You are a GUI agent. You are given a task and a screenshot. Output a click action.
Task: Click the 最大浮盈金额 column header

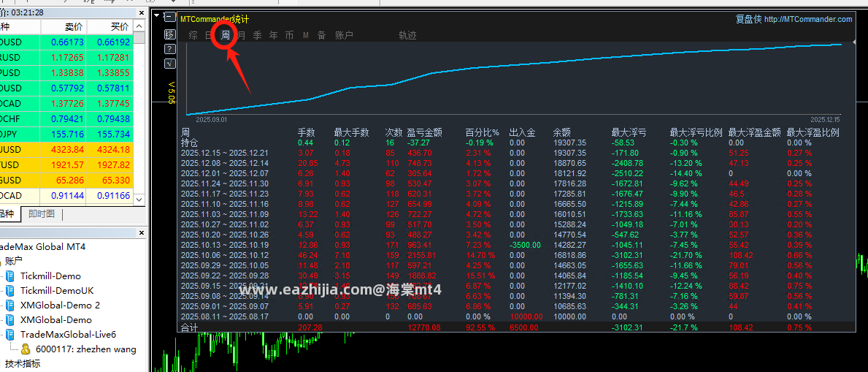pyautogui.click(x=755, y=132)
